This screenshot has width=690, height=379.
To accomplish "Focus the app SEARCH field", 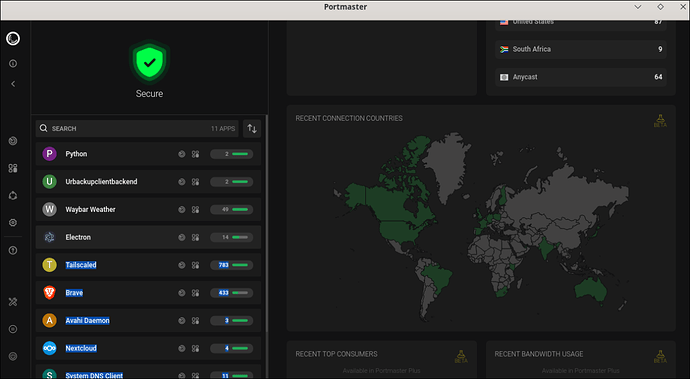I will click(x=137, y=129).
